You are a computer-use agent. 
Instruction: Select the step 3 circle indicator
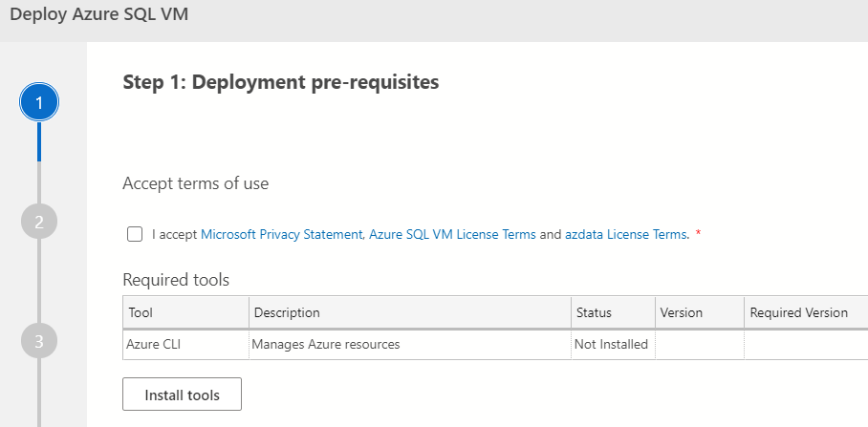[39, 340]
